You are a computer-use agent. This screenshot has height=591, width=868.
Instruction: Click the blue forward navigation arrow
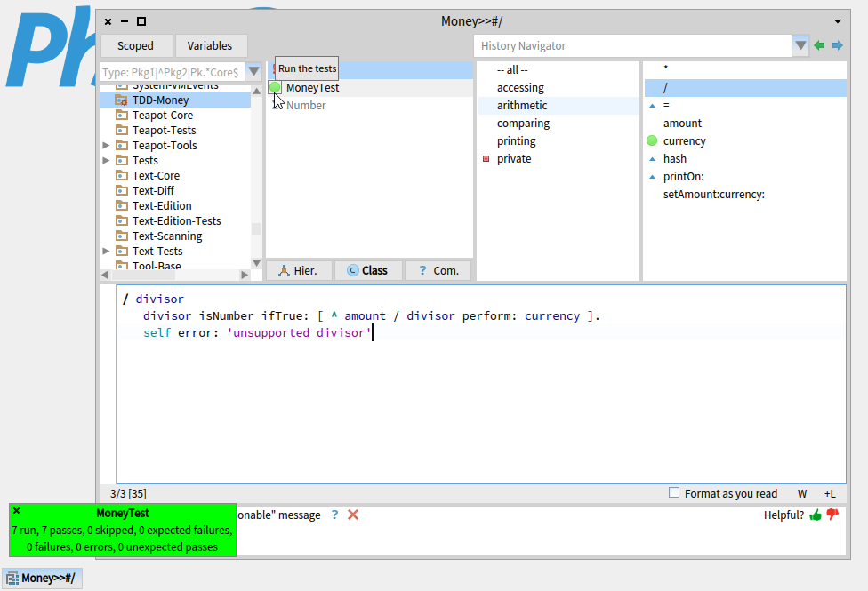837,46
